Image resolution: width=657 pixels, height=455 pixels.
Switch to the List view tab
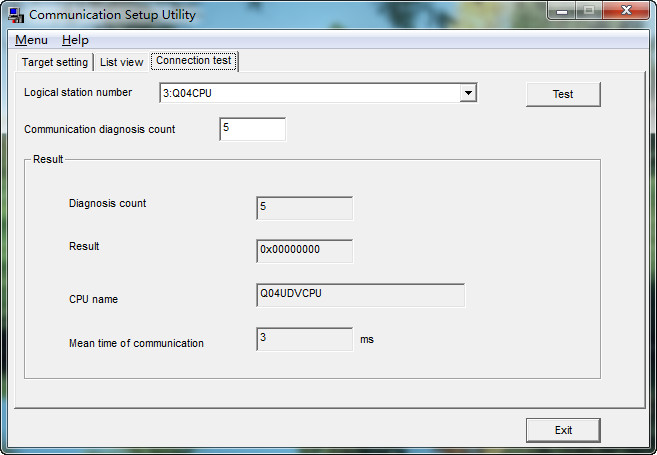[x=121, y=62]
